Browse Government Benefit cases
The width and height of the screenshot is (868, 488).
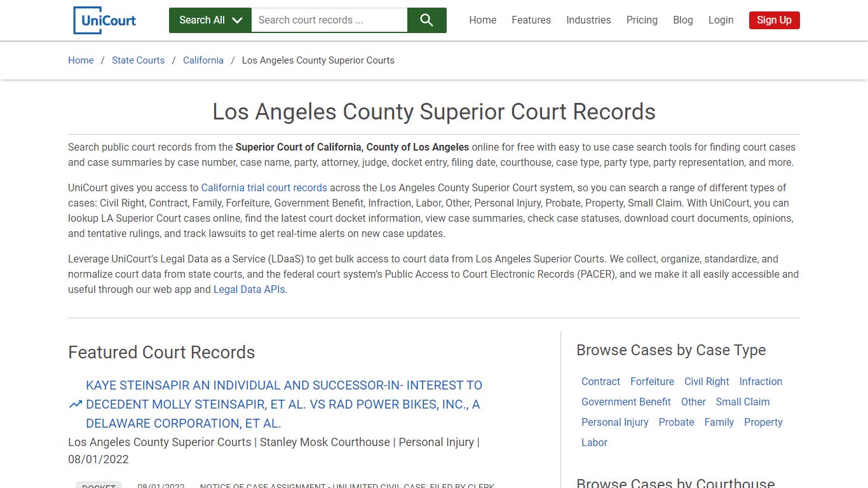coord(626,402)
